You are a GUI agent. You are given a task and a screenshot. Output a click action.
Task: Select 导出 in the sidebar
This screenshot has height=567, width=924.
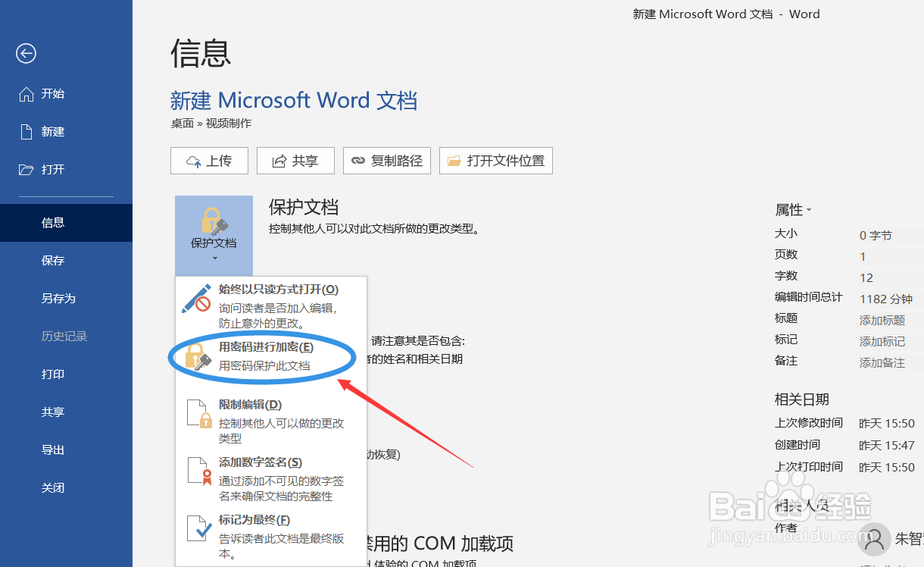tap(66, 450)
